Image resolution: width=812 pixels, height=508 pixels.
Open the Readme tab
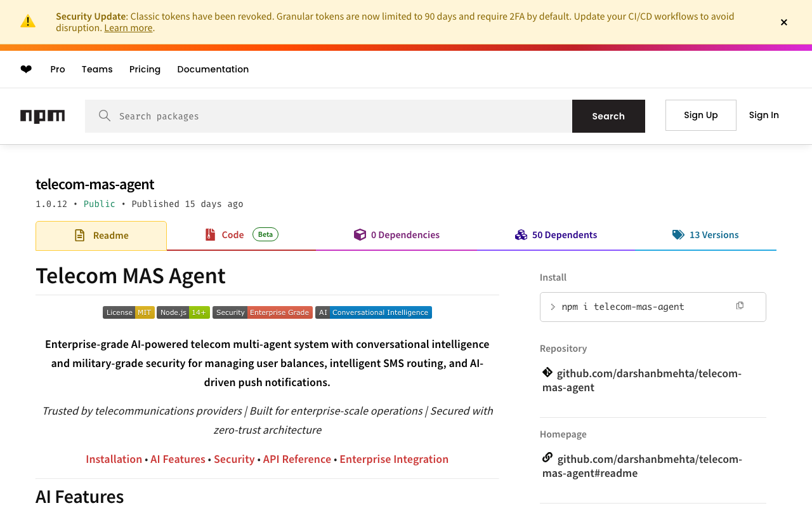pyautogui.click(x=101, y=236)
